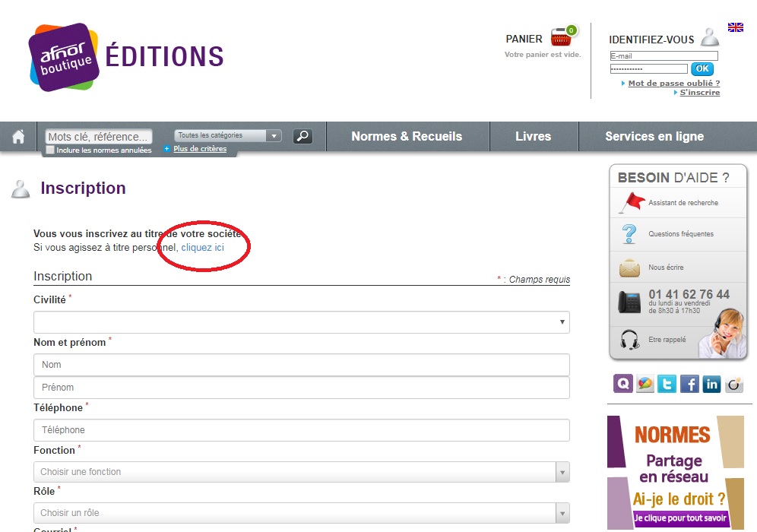Go to home via house icon
Viewport: 757px width, 532px height.
click(x=18, y=137)
